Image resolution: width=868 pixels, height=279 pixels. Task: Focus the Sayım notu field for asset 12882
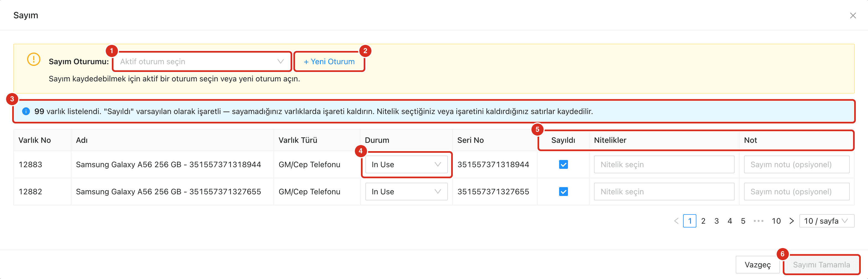click(x=797, y=191)
